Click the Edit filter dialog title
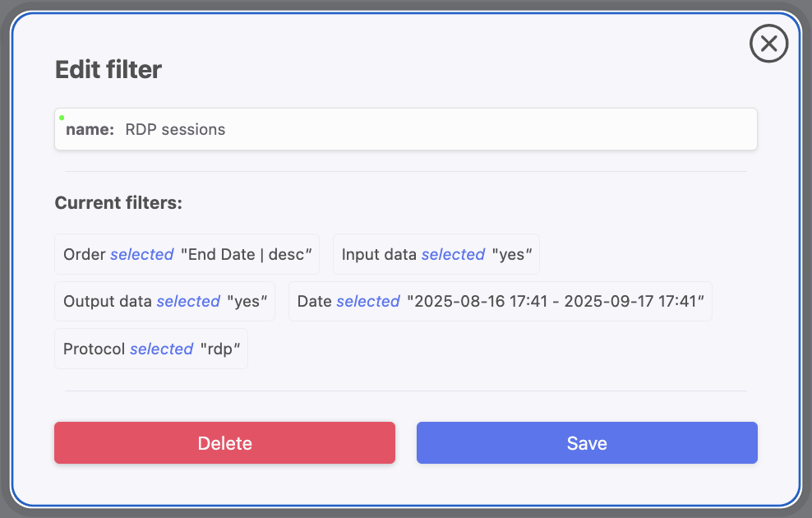 (x=108, y=70)
